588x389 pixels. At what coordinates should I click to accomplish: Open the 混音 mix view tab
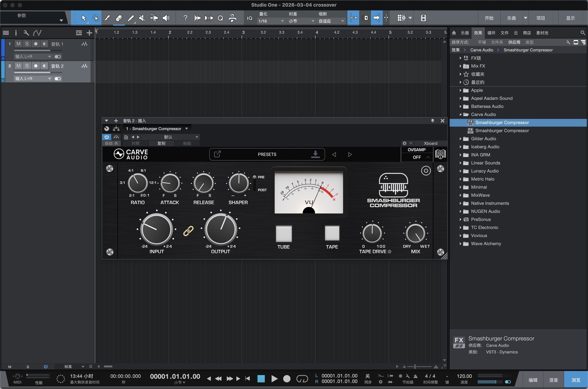pos(553,380)
